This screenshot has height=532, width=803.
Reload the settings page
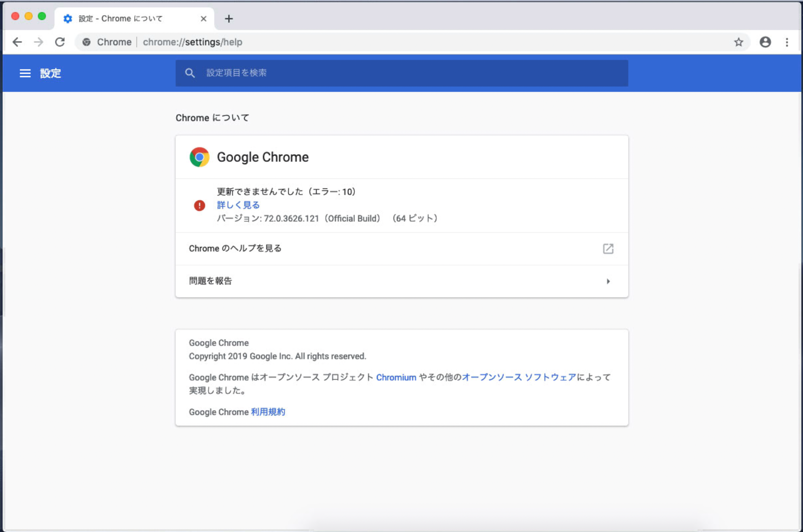[60, 42]
